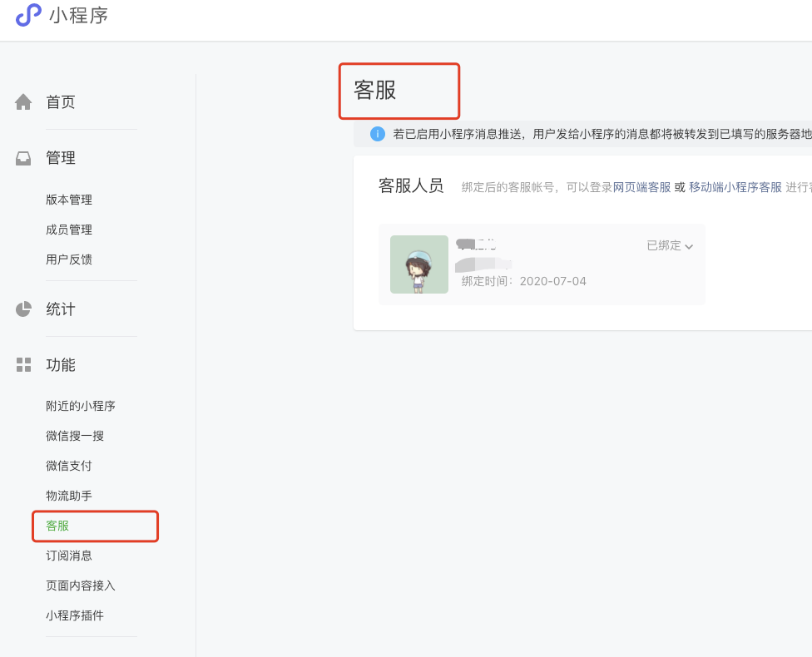Click the blue info icon in notice
This screenshot has height=657, width=812.
pyautogui.click(x=378, y=134)
